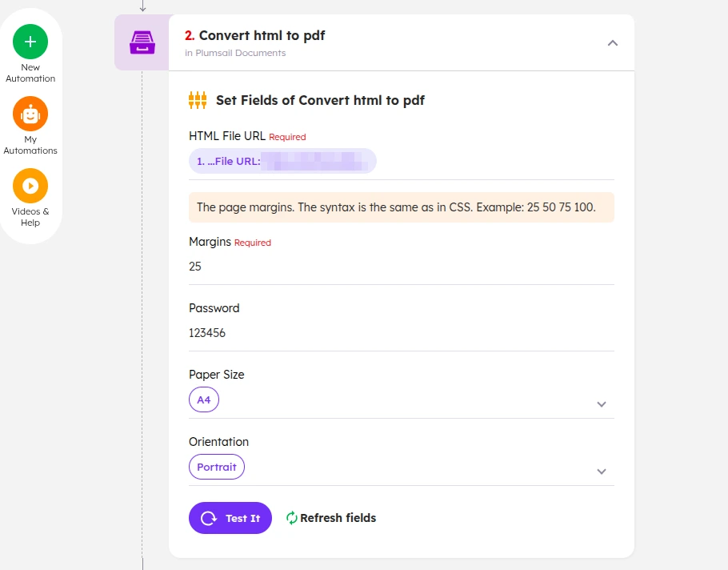
Task: Click the Convert html to pdf title
Action: coord(262,35)
